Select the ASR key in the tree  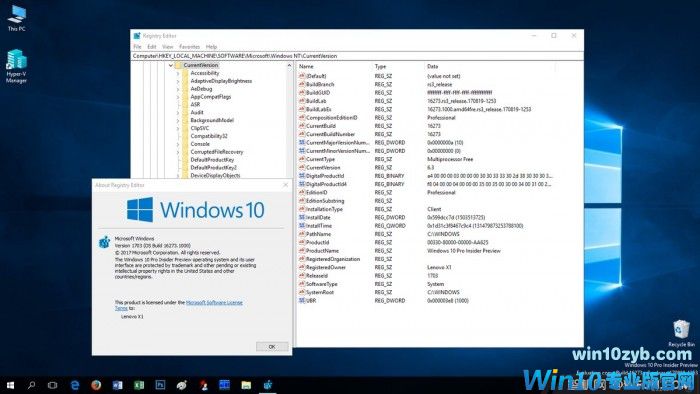[x=195, y=104]
